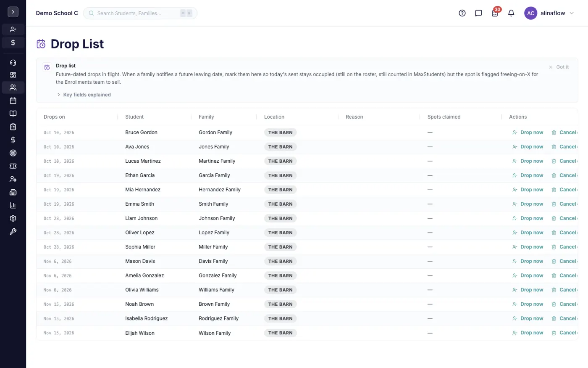The image size is (588, 368).
Task: Click Drop now for Ethan Garcia
Action: 528,175
